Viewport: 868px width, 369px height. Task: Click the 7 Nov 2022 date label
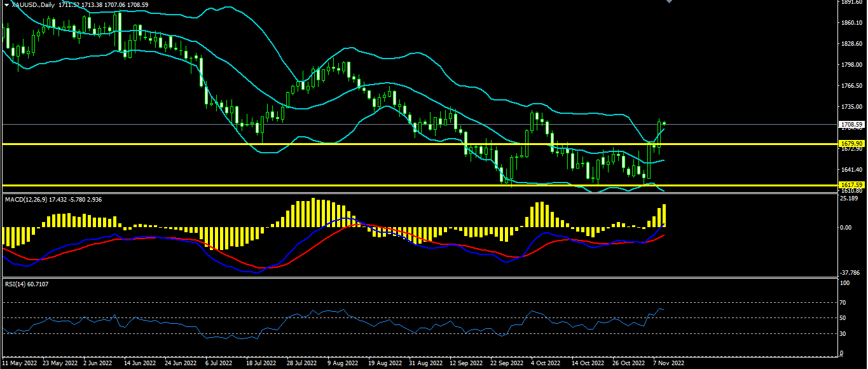[670, 363]
